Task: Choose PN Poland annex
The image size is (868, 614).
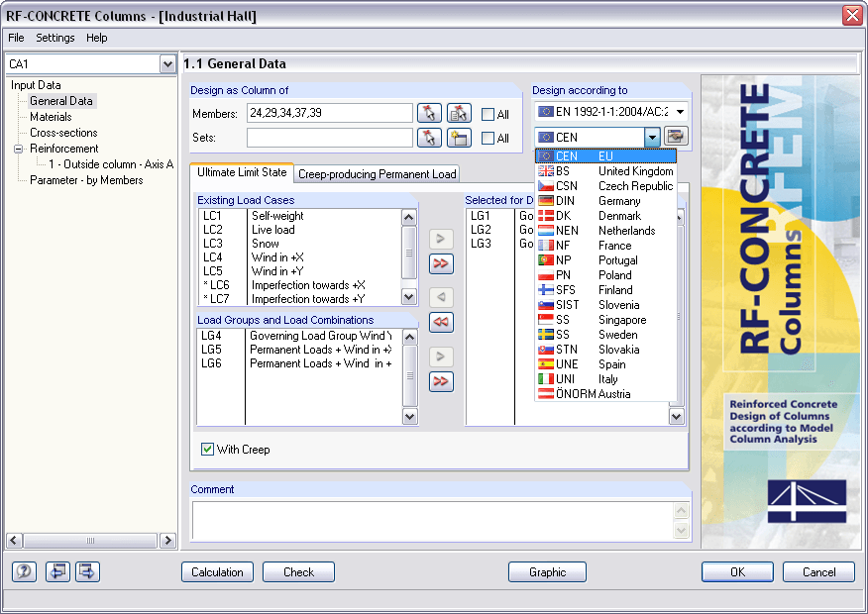Action: [605, 275]
